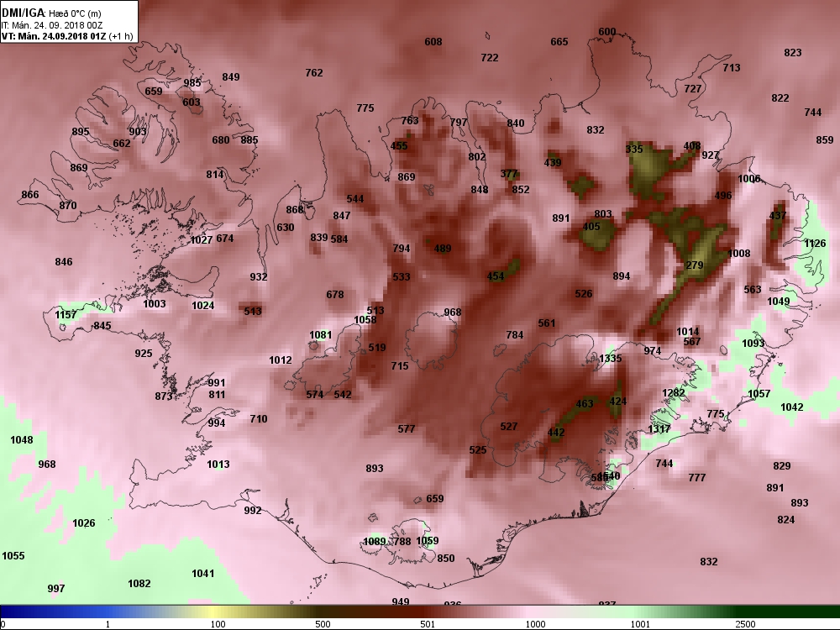Click the 489 height label

443,248
